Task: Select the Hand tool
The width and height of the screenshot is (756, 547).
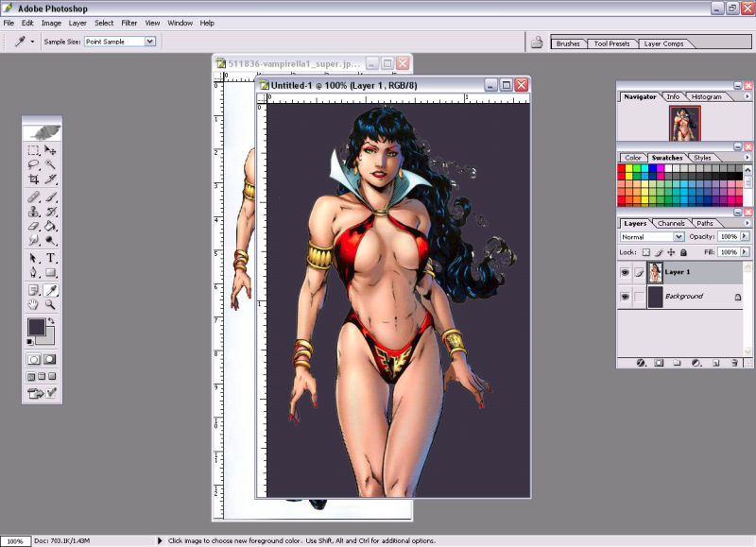Action: (x=33, y=304)
